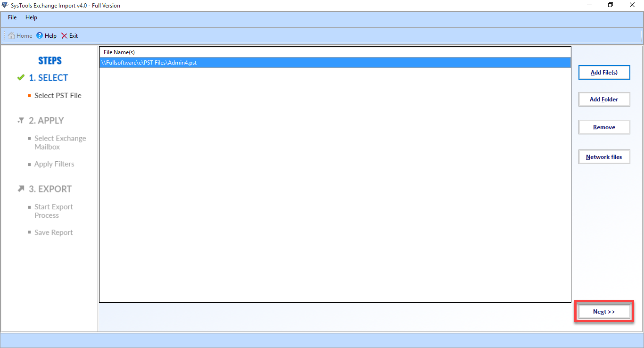Click the 2. APPLY heading
644x348 pixels.
tap(46, 121)
